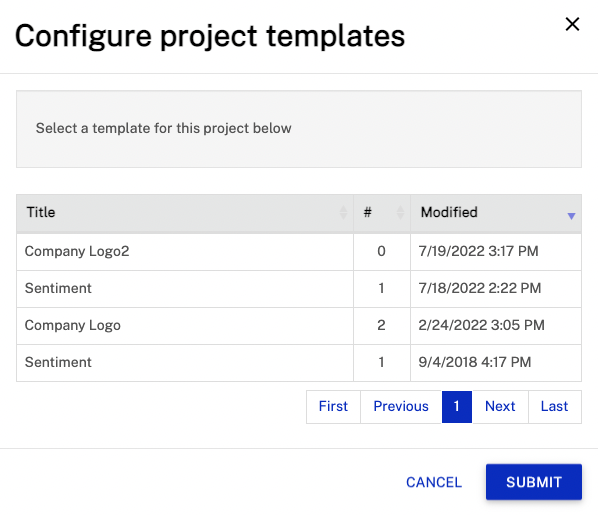Select page 1 in pagination

click(457, 407)
